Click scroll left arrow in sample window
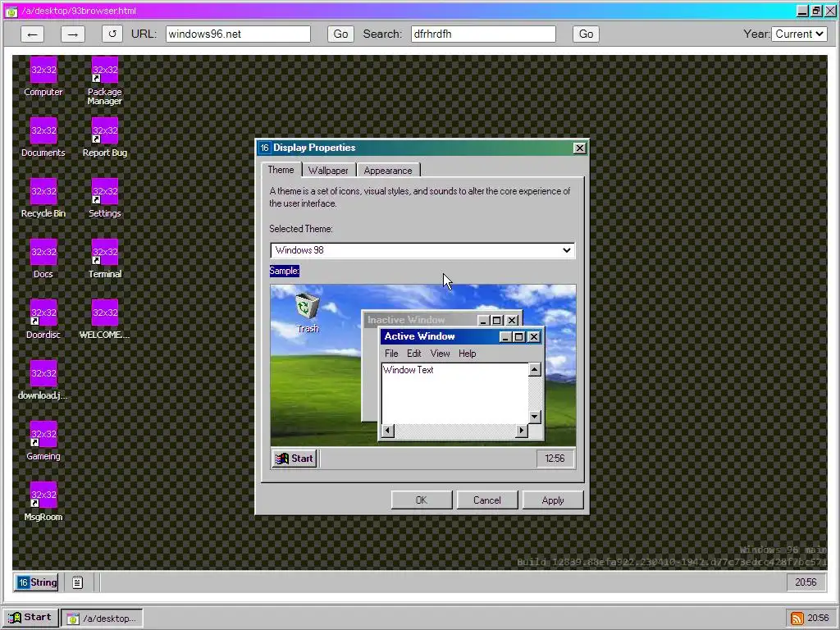This screenshot has width=840, height=630. (x=388, y=430)
